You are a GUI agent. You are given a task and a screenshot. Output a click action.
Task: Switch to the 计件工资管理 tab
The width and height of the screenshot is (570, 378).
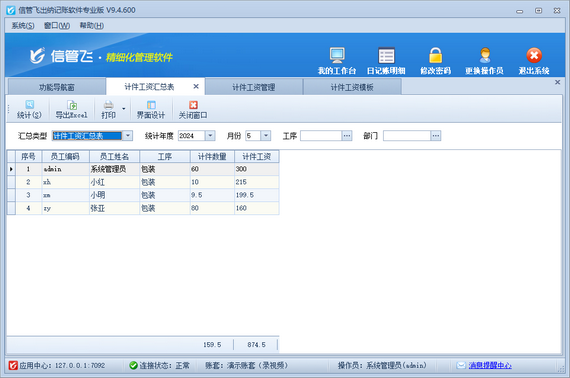[253, 87]
